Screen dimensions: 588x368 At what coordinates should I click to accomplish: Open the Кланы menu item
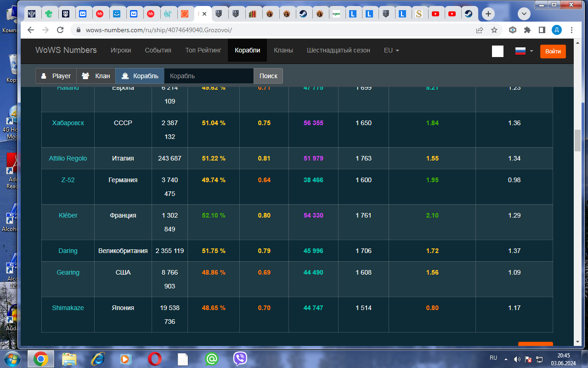coord(283,50)
